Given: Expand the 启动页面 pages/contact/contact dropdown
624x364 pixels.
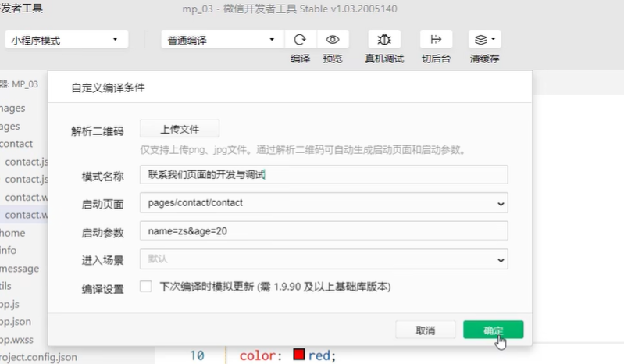Looking at the screenshot, I should 323,203.
